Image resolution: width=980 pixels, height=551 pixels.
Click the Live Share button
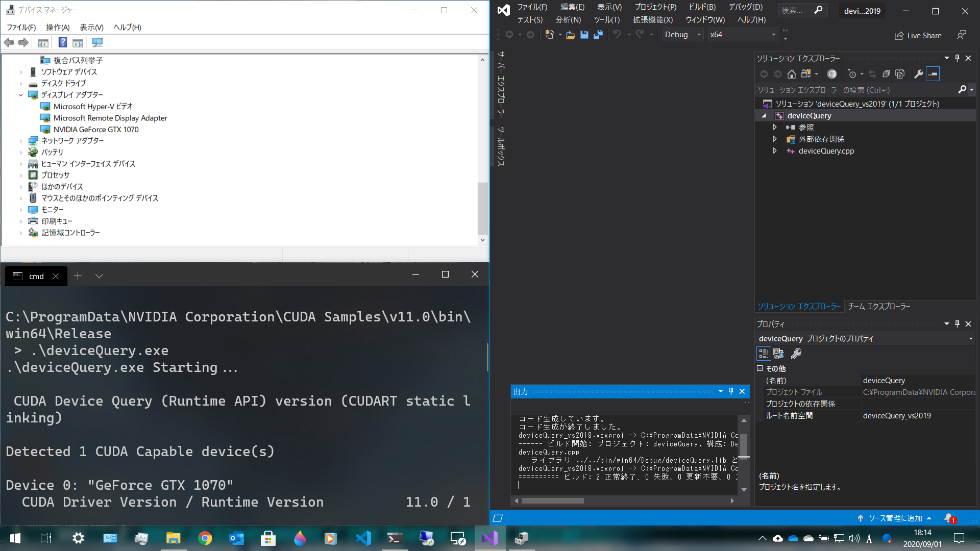pyautogui.click(x=918, y=35)
